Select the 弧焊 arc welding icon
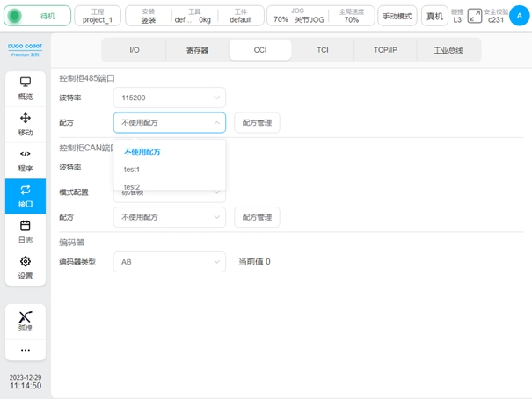 click(26, 321)
